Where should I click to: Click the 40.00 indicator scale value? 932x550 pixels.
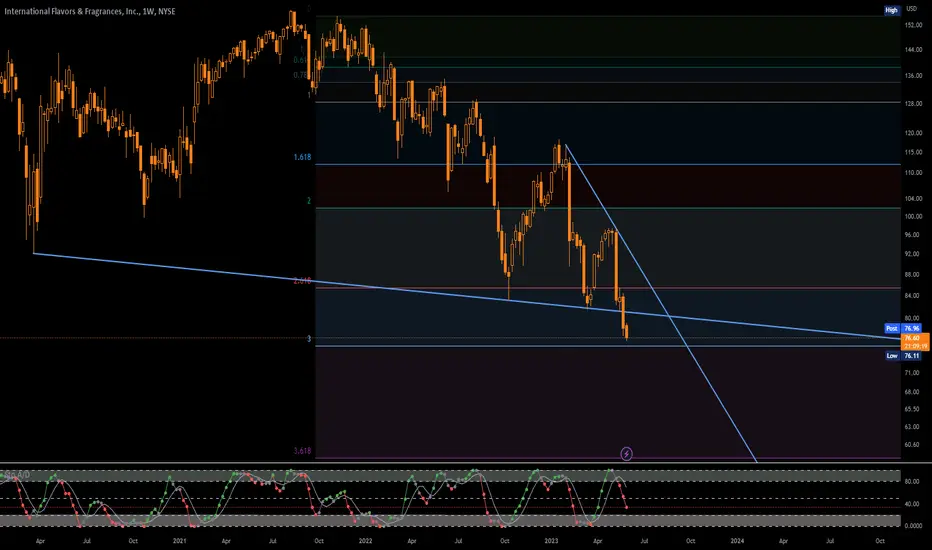[x=912, y=504]
